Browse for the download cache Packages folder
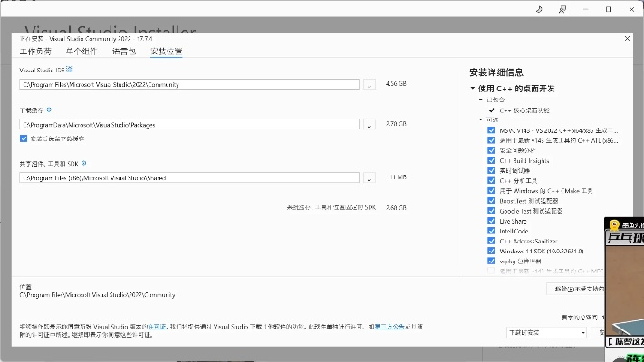This screenshot has width=644, height=362. coord(370,124)
